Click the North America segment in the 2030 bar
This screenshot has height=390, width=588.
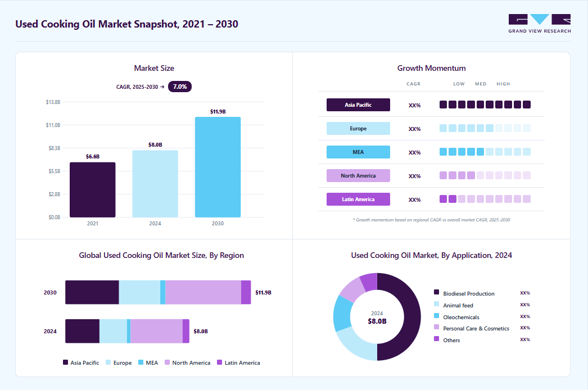[203, 292]
